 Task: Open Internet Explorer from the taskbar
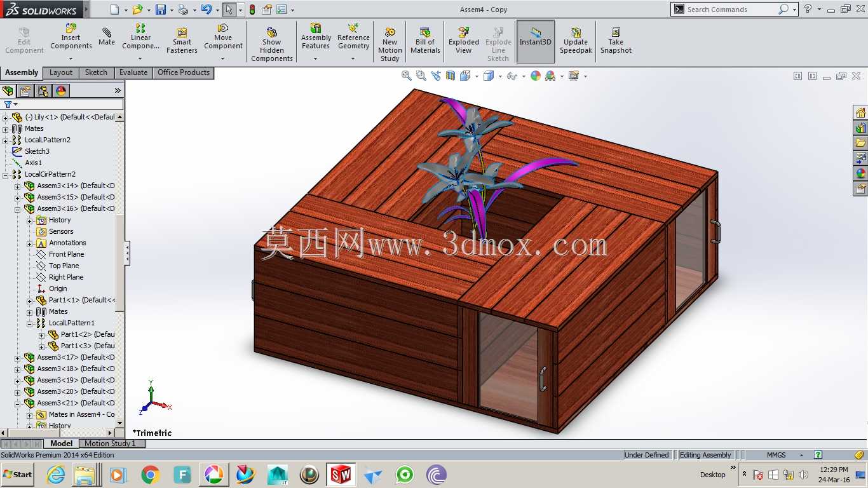[57, 475]
